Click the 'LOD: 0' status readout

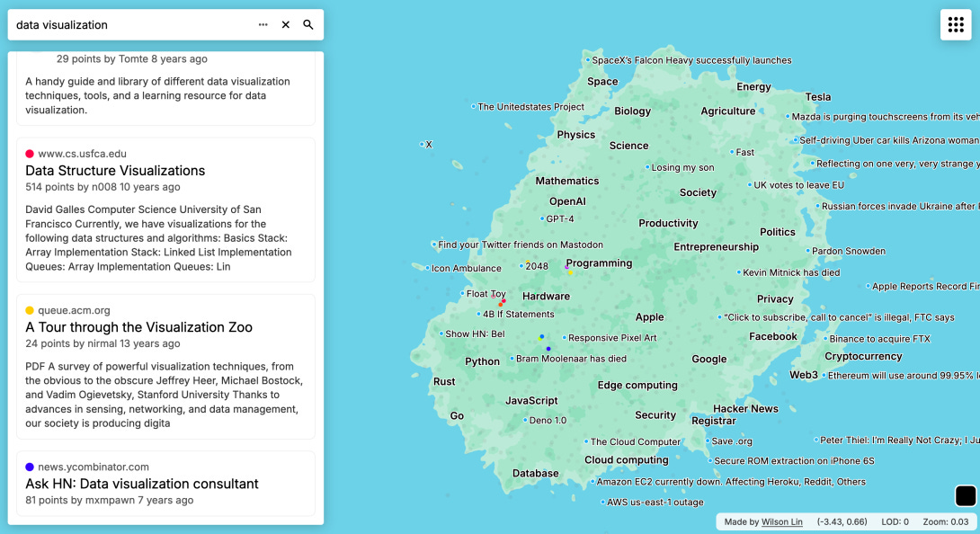pos(895,521)
